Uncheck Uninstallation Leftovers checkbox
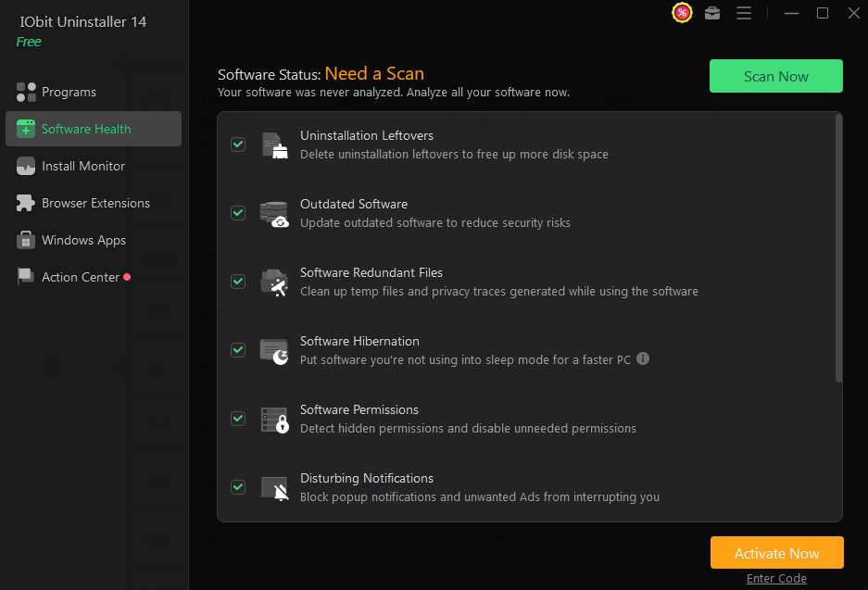The width and height of the screenshot is (868, 590). [x=238, y=144]
